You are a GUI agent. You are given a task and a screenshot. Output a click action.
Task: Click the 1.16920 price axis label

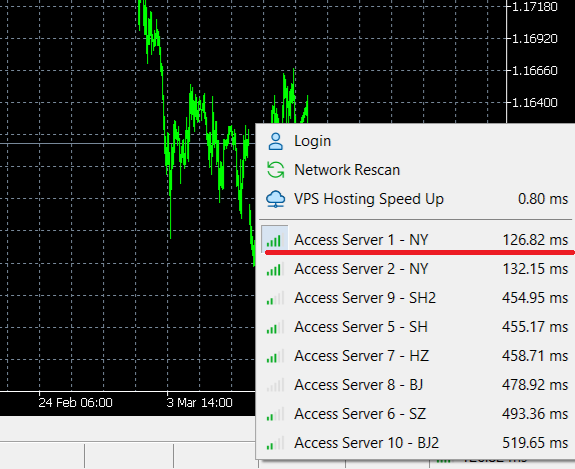point(534,39)
